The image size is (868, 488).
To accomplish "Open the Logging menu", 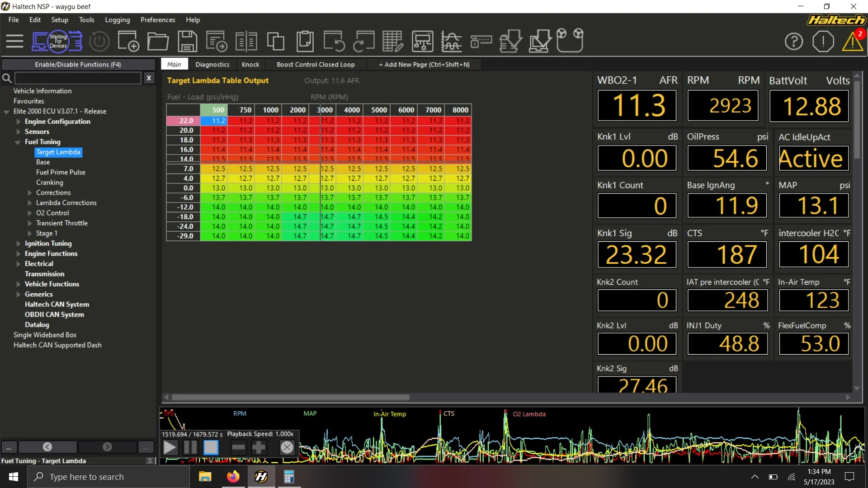I will [x=117, y=20].
